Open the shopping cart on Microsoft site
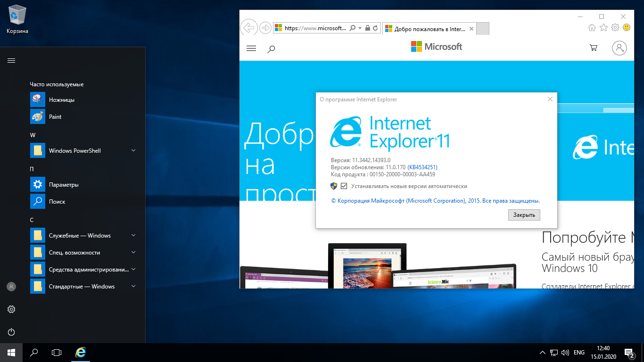This screenshot has height=362, width=644. click(594, 48)
